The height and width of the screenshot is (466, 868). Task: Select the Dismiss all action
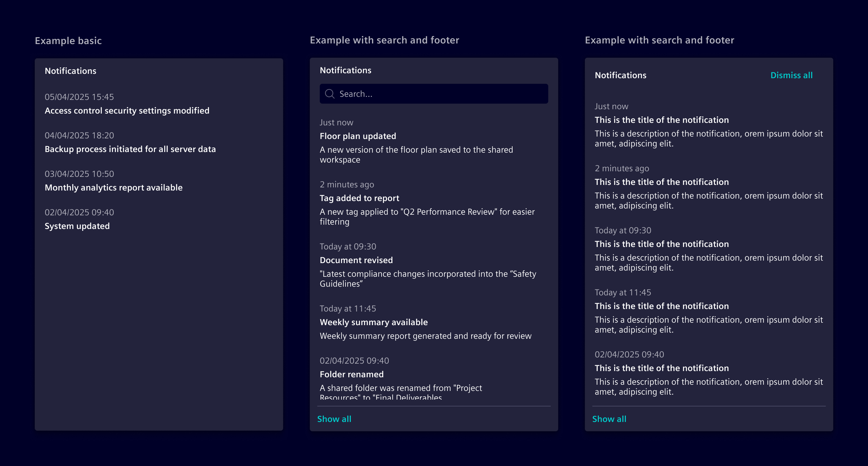792,75
